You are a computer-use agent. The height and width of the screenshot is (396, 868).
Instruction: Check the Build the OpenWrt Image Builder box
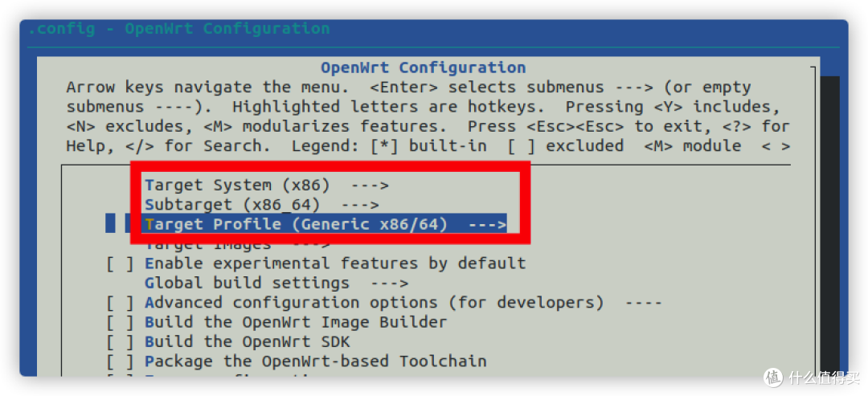tap(120, 322)
